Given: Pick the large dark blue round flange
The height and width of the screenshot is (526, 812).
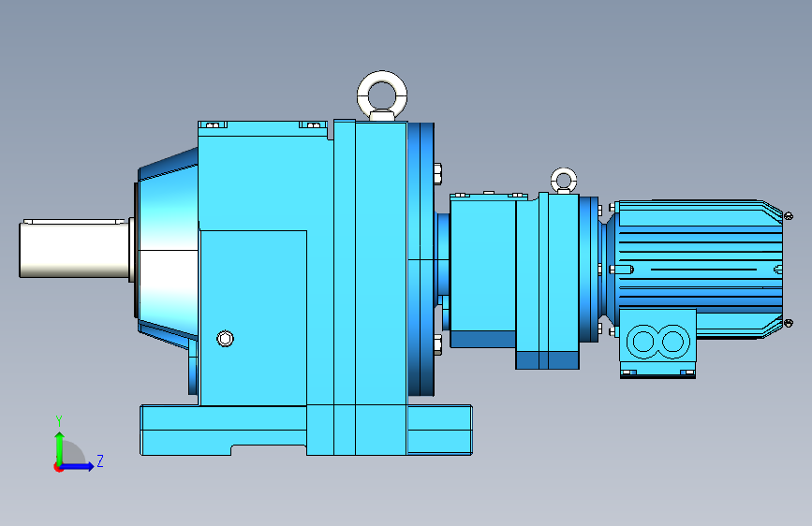Looking at the screenshot, I should pos(421,259).
